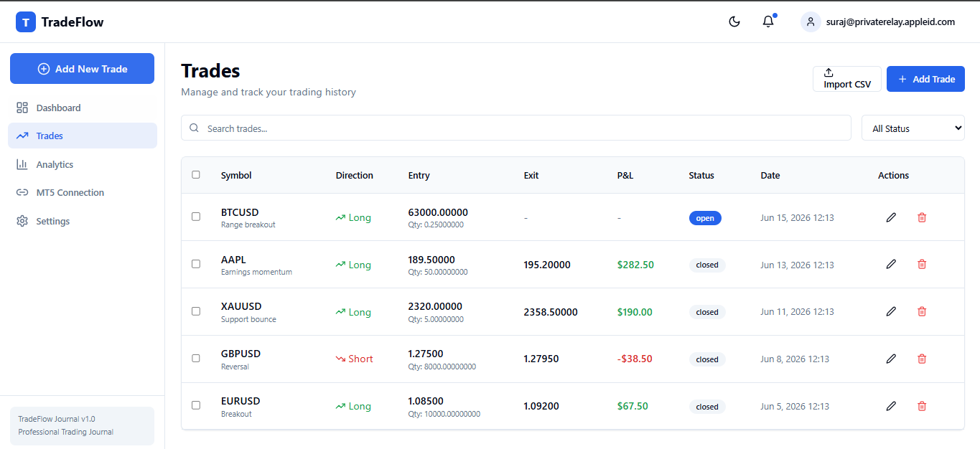980x449 pixels.
Task: Click the Short direction for GBPUSD
Action: pyautogui.click(x=355, y=359)
